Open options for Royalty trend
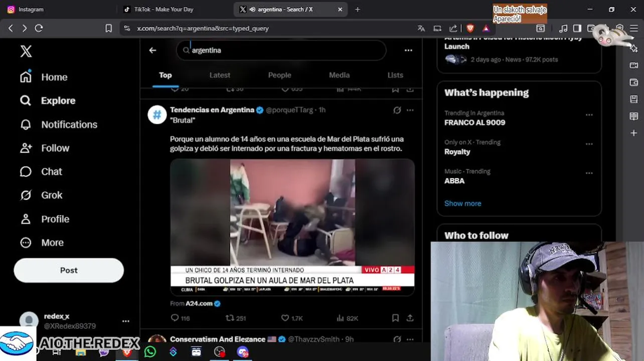The image size is (644, 361). (x=589, y=143)
